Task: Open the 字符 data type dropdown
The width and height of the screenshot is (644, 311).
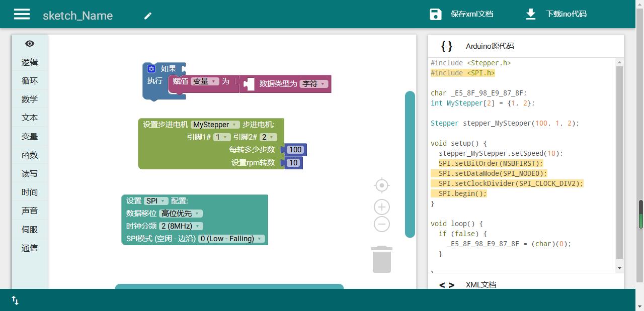Action: [314, 84]
